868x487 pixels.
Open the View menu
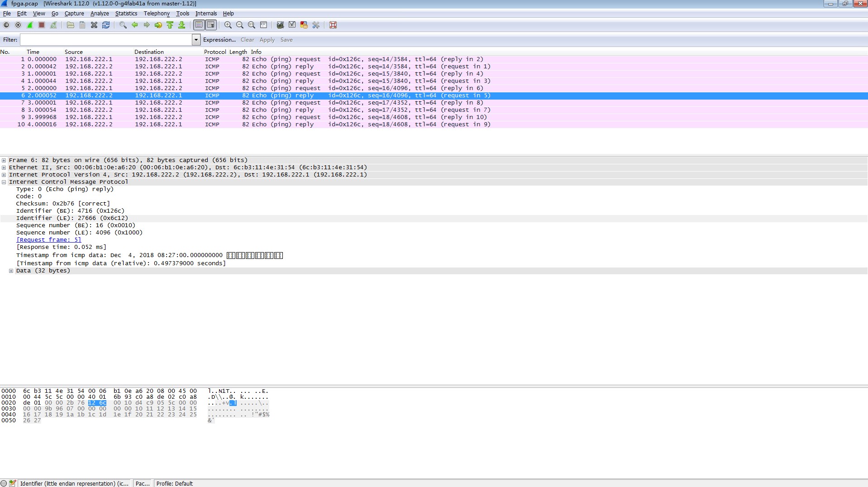pos(39,14)
